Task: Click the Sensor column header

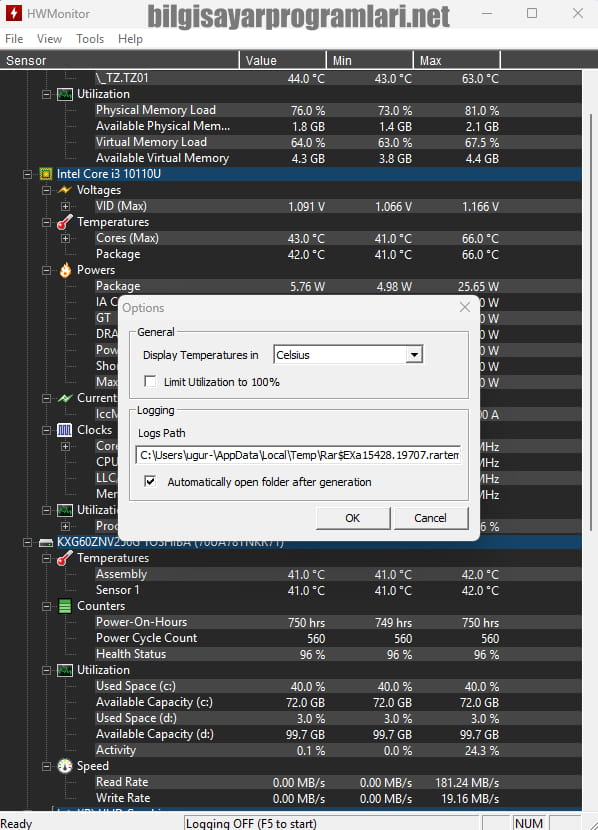Action: pyautogui.click(x=120, y=60)
